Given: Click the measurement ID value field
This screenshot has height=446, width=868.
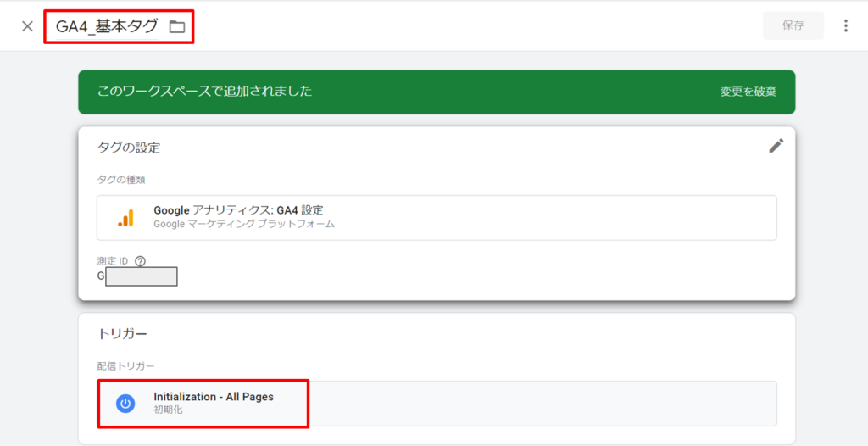Looking at the screenshot, I should [142, 276].
